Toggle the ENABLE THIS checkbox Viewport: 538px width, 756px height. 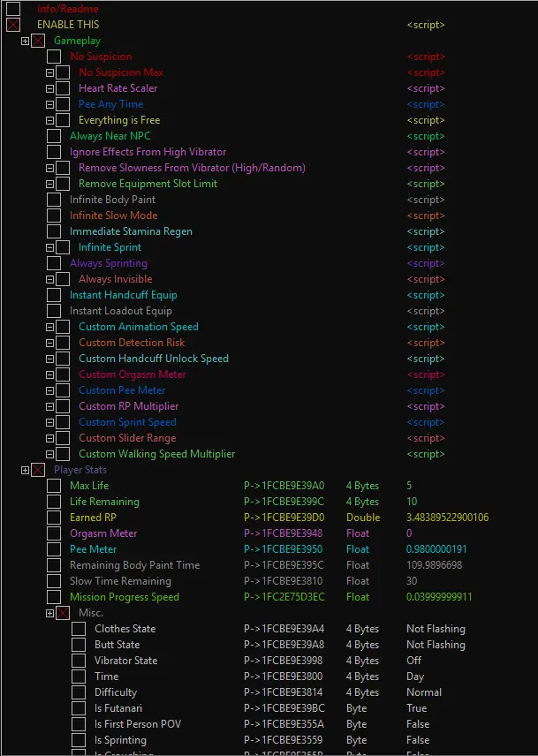pos(13,25)
